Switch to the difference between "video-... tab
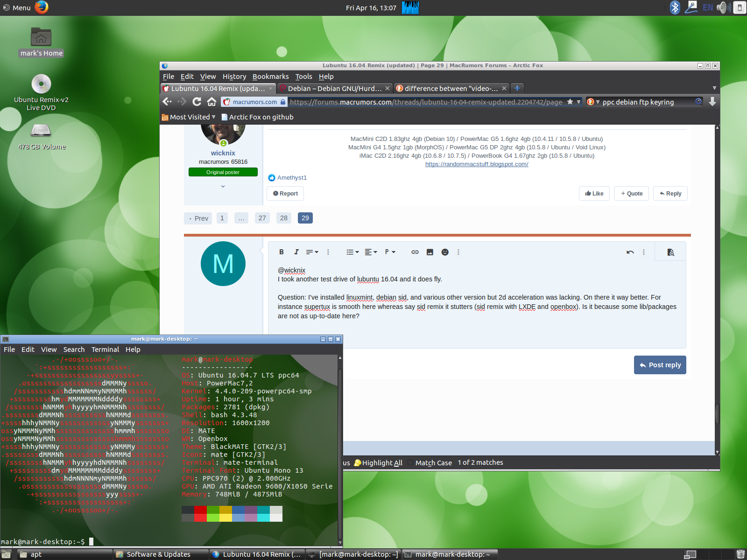Image resolution: width=747 pixels, height=560 pixels. coord(451,88)
